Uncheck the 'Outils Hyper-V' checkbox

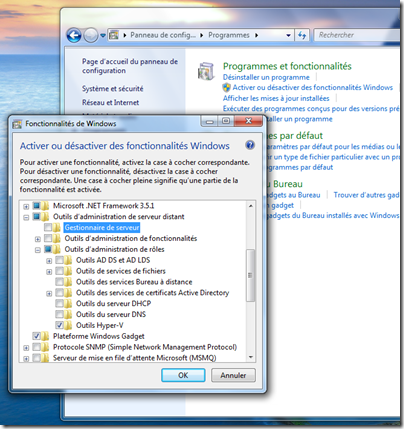pos(60,325)
